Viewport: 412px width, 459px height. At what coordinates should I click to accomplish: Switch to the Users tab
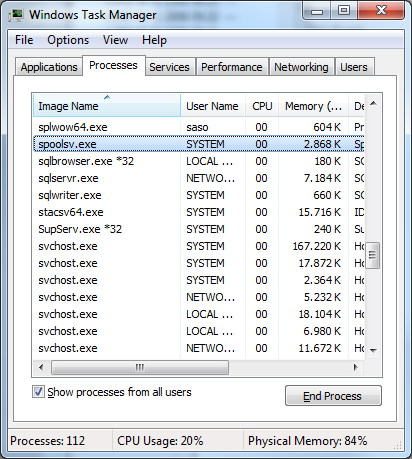[354, 67]
